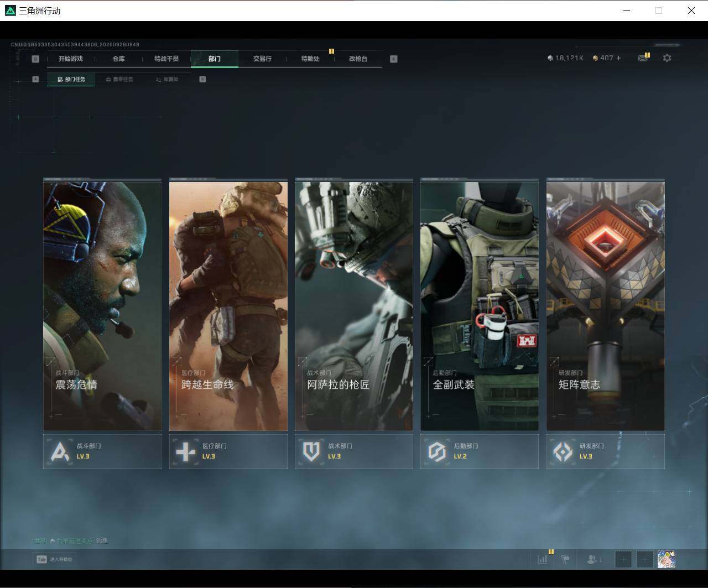This screenshot has height=588, width=708.
Task: Click the 407 currency amount
Action: (607, 58)
